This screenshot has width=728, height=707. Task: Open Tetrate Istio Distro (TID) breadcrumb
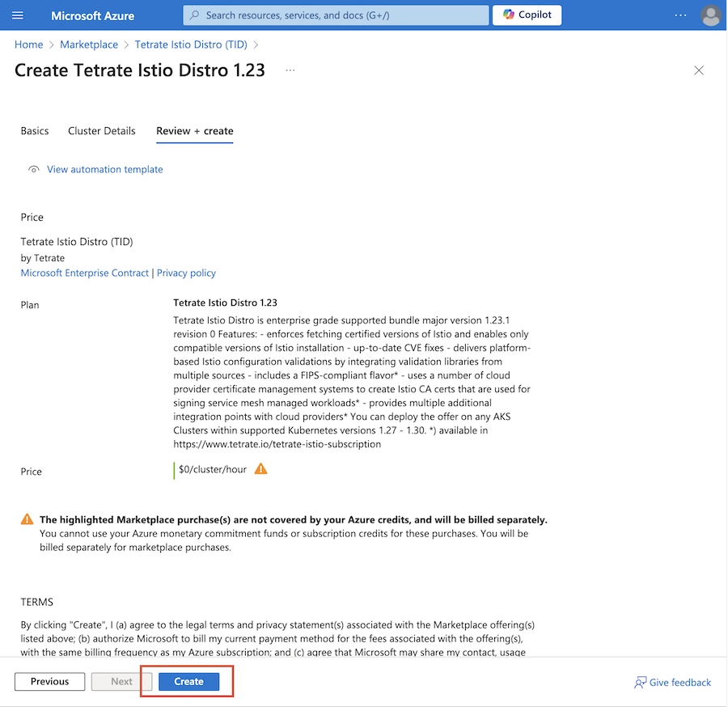pos(191,44)
